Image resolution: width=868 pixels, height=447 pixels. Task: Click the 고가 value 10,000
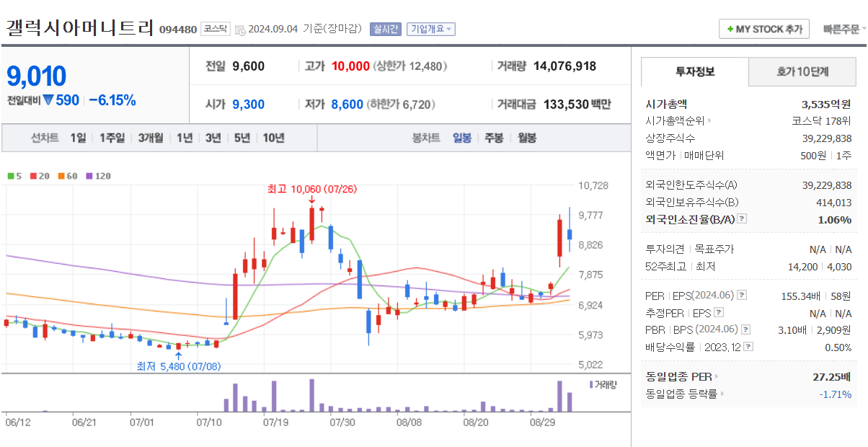point(350,66)
